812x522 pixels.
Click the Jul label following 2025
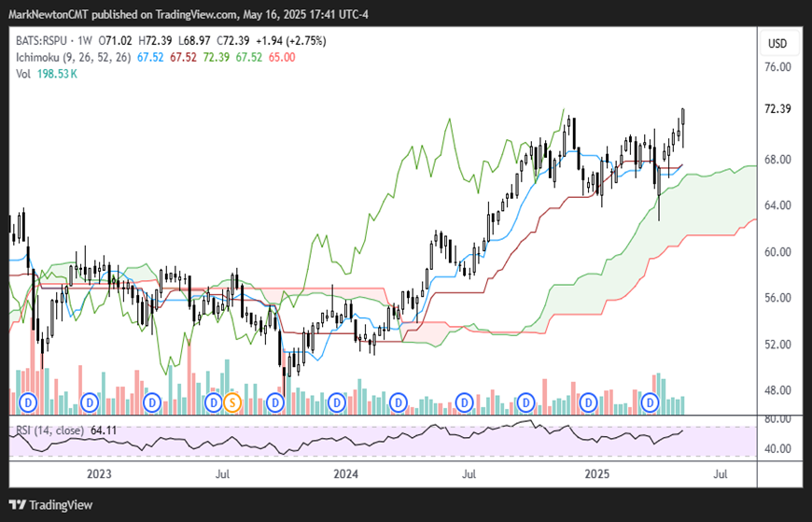(721, 474)
